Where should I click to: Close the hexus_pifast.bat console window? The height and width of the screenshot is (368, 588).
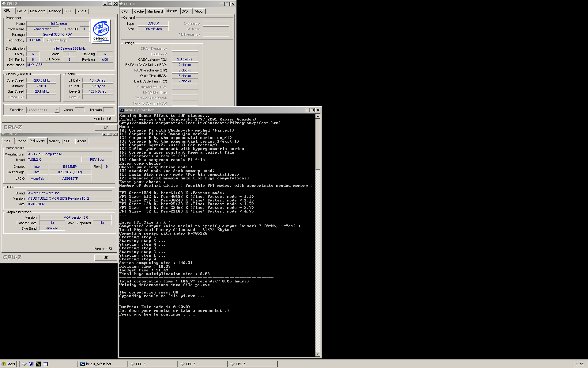[318, 110]
